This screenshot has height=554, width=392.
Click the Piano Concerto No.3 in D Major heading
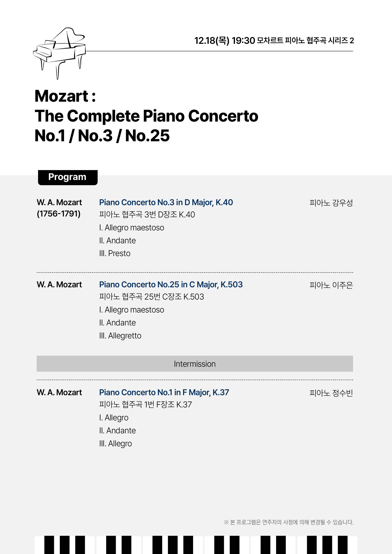point(166,202)
